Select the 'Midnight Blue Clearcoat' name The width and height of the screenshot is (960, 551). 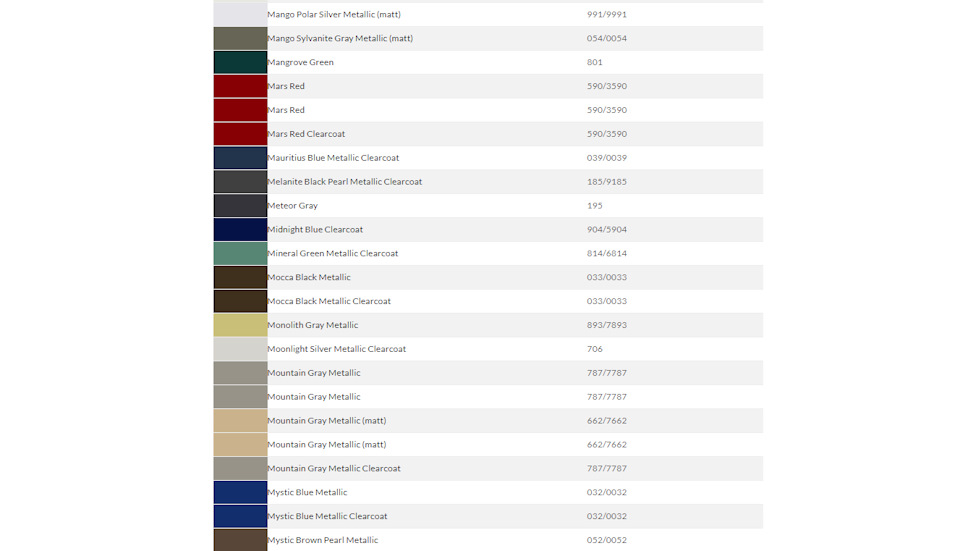315,229
